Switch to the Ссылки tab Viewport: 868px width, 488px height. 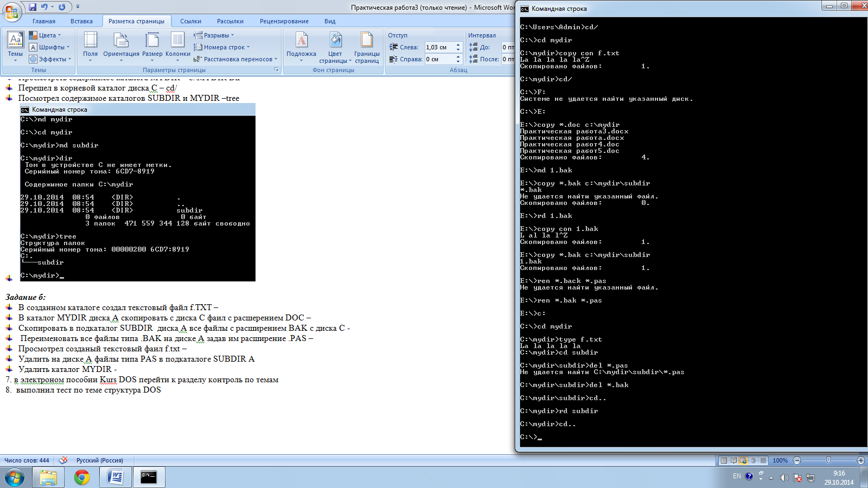[190, 21]
